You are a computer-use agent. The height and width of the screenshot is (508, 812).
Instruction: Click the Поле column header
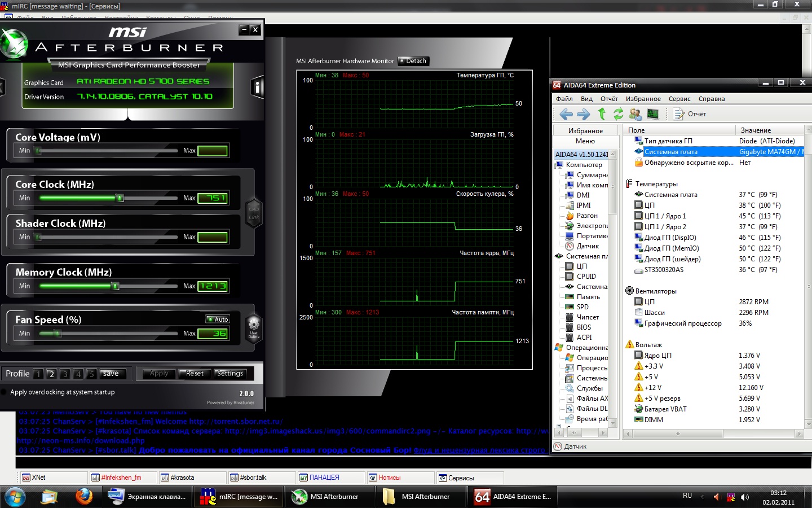679,130
